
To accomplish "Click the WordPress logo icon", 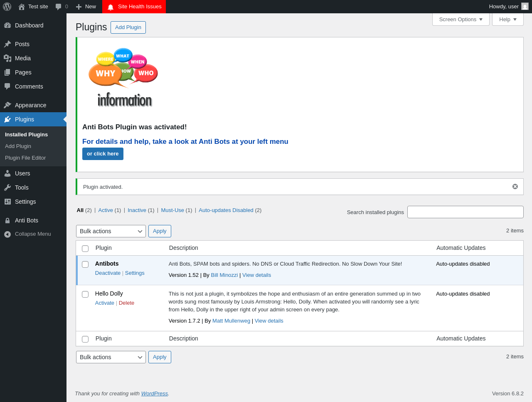I will [7, 7].
